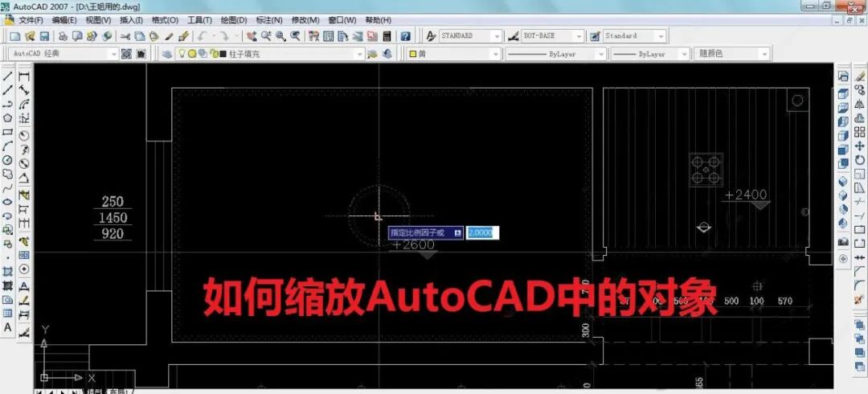Click the Cut scissors icon
Image resolution: width=868 pixels, height=394 pixels.
[125, 36]
